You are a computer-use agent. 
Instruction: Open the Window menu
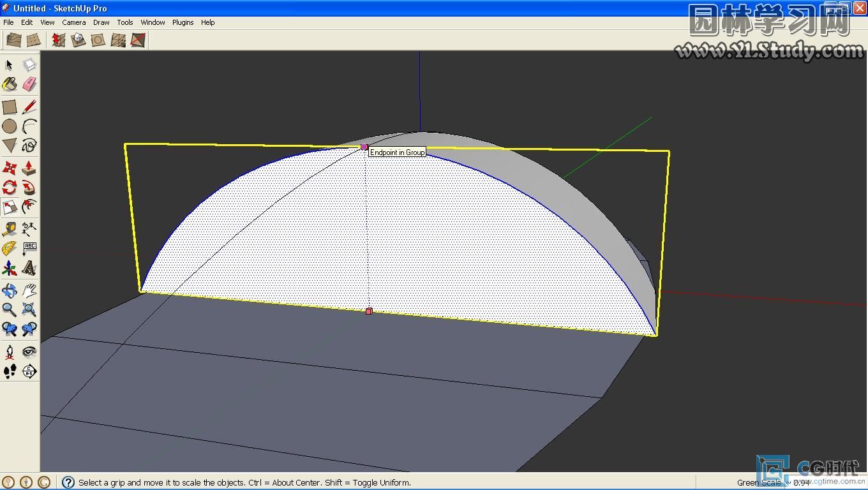(x=153, y=22)
